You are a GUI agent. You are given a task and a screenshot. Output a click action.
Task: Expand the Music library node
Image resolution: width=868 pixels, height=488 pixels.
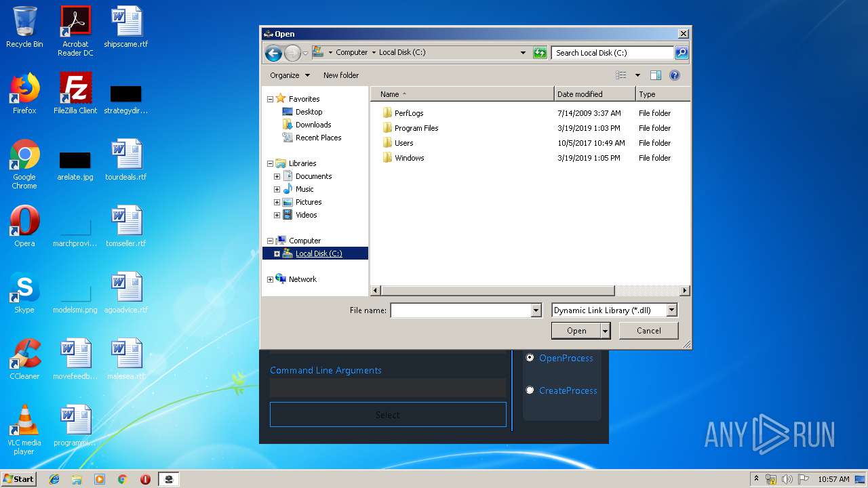click(x=277, y=189)
